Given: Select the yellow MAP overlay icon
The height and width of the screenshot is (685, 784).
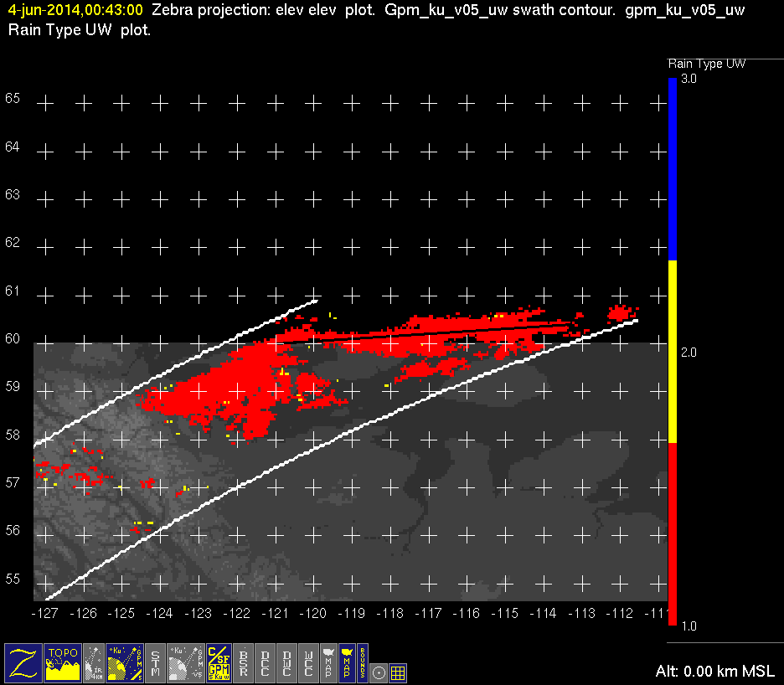Looking at the screenshot, I should click(346, 662).
